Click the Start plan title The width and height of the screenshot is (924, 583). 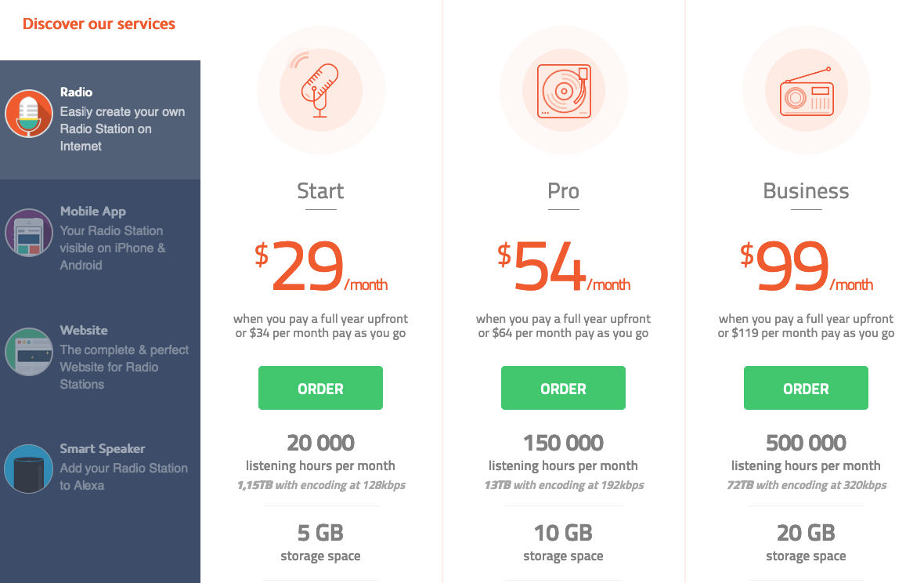320,190
